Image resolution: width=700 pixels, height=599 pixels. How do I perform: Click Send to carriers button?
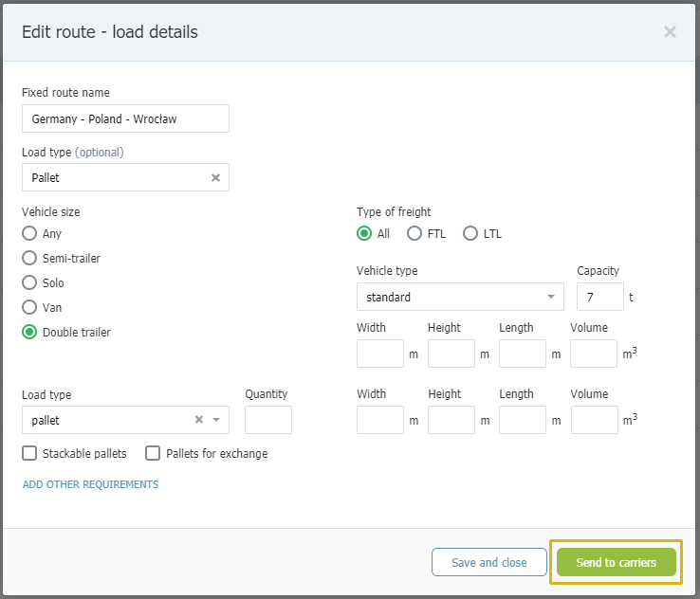[x=617, y=562]
